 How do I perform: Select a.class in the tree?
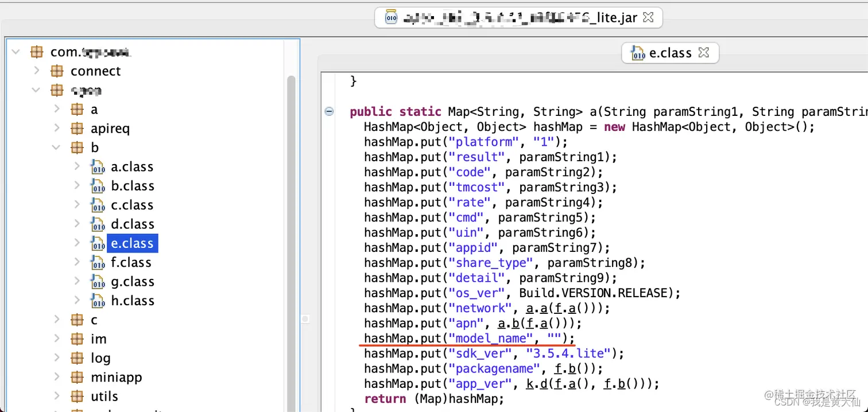tap(132, 167)
